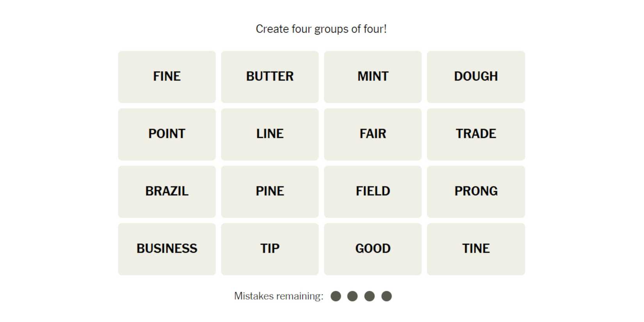Viewport: 644px width, 322px height.
Task: Select the BUTTER word tile
Action: 270,76
